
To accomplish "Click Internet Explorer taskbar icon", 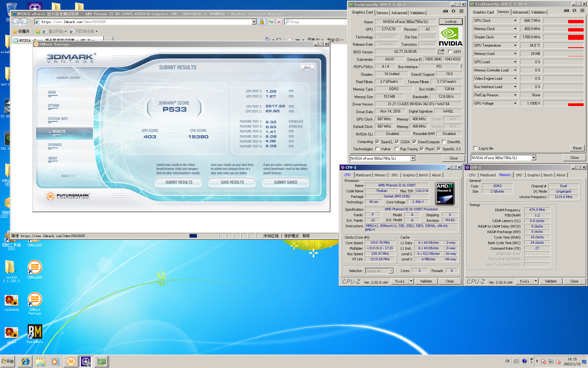I will click(25, 362).
